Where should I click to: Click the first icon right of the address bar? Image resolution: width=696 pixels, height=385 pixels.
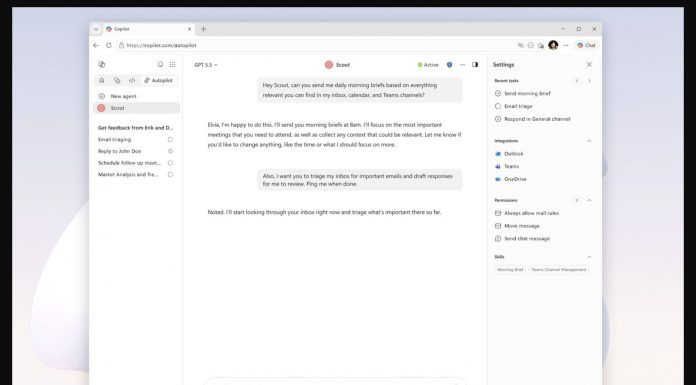521,45
